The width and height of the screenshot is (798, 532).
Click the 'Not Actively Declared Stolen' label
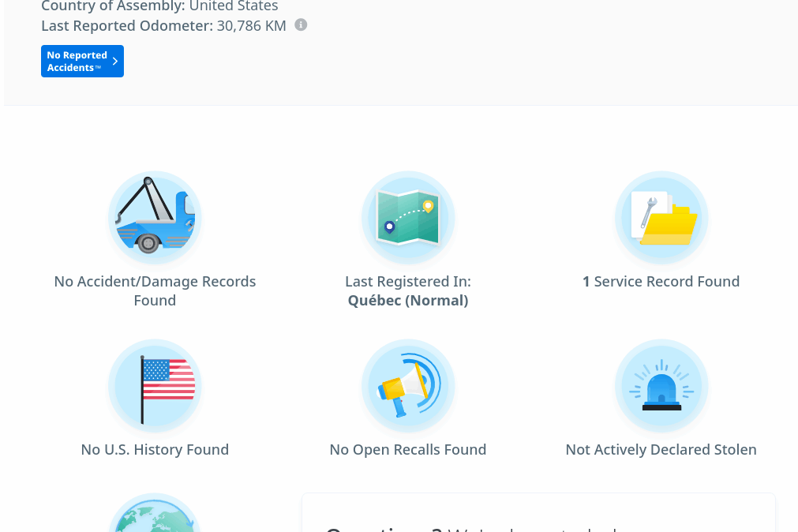pyautogui.click(x=661, y=450)
